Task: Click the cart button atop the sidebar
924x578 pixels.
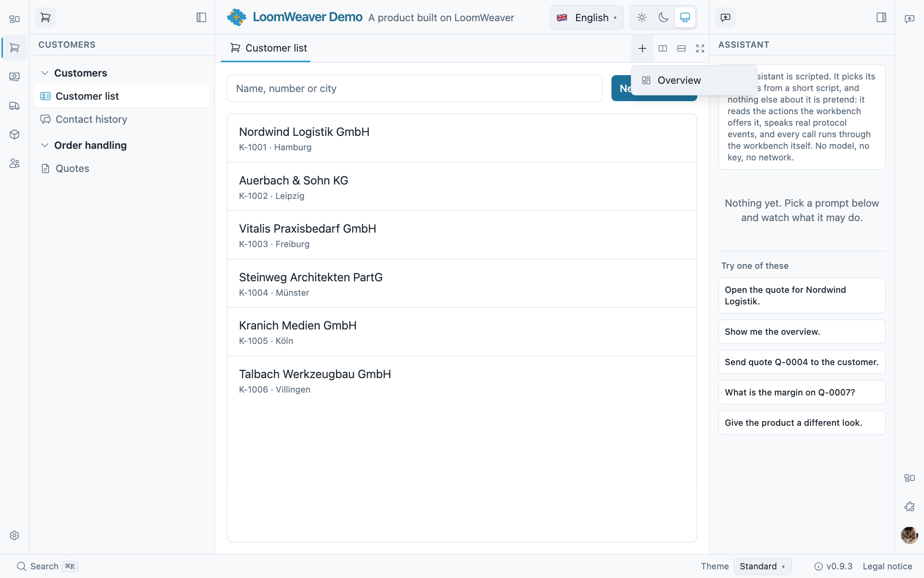Action: pos(45,17)
